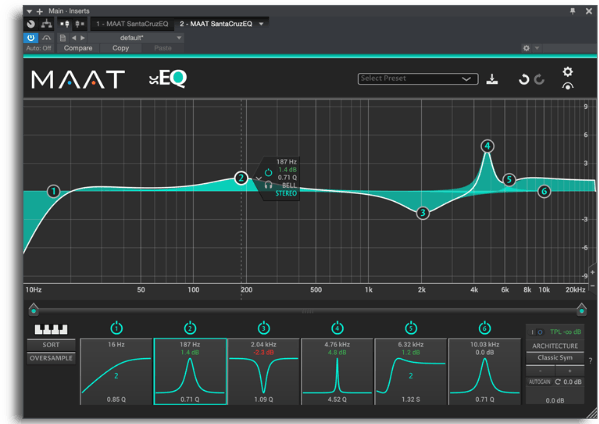Click the Compare button
This screenshot has height=424, width=599.
click(78, 48)
